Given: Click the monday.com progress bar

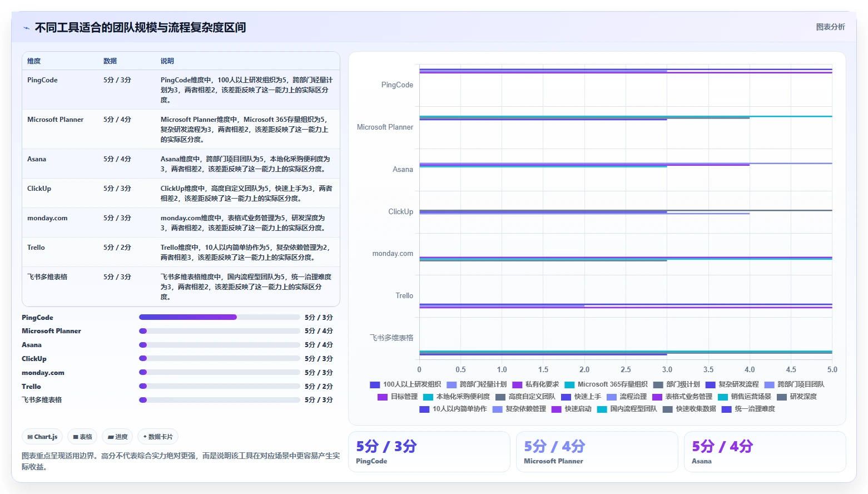Looking at the screenshot, I should (220, 372).
